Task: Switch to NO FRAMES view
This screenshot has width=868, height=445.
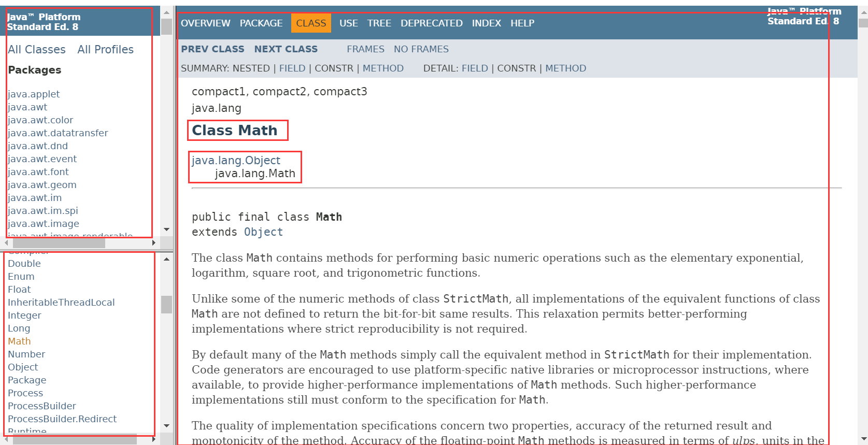Action: 421,49
